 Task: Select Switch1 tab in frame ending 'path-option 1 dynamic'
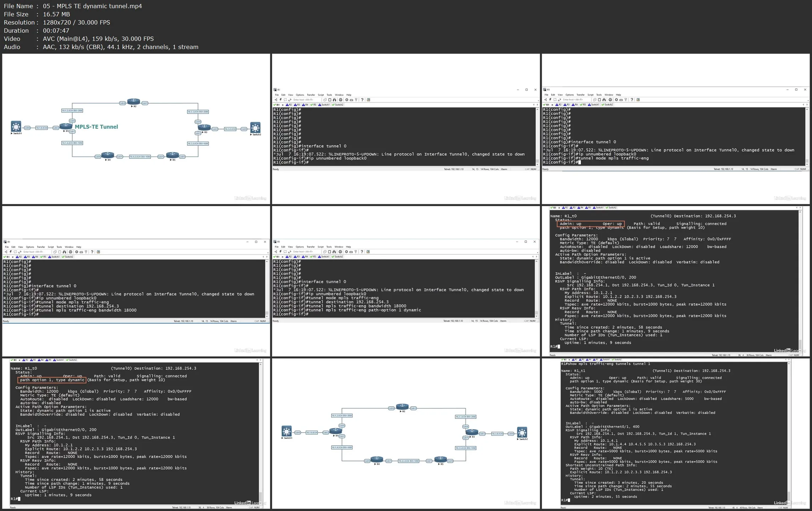point(324,257)
